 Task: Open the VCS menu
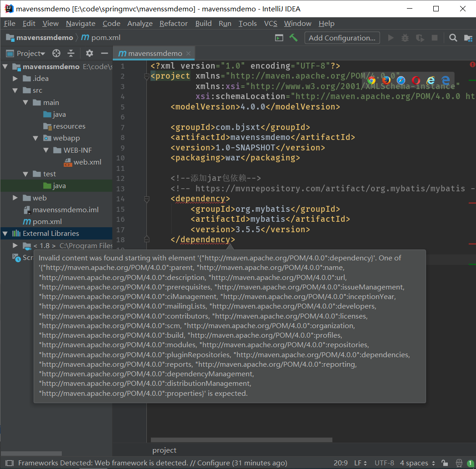click(x=271, y=23)
